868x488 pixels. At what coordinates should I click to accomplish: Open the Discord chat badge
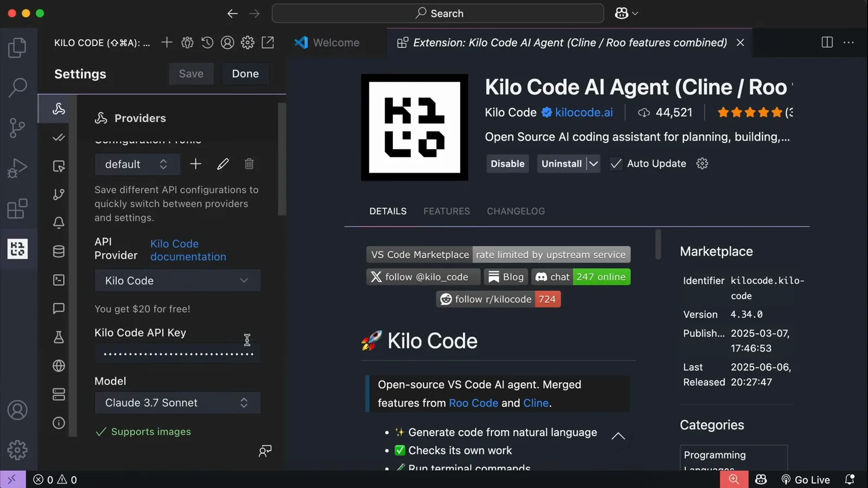(x=581, y=277)
